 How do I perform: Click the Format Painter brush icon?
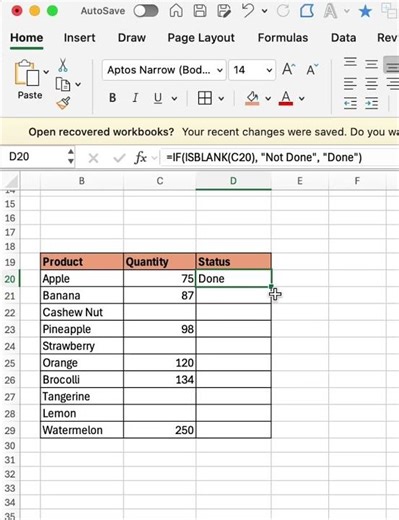coord(63,103)
